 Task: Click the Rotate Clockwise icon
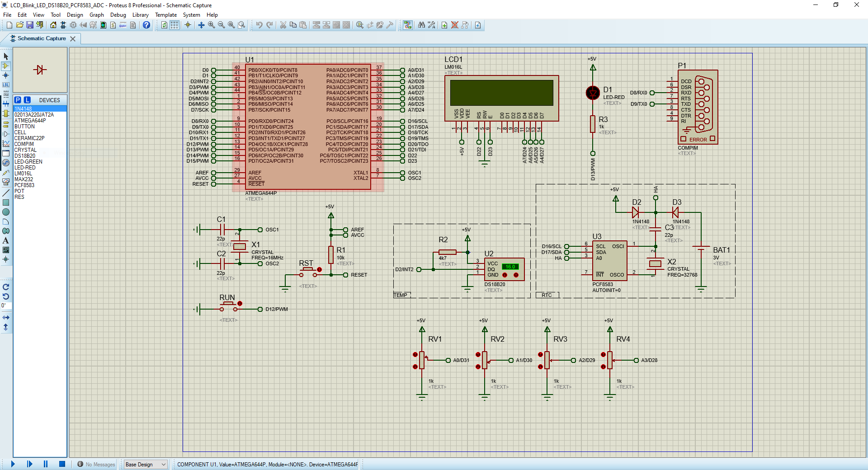click(6, 287)
